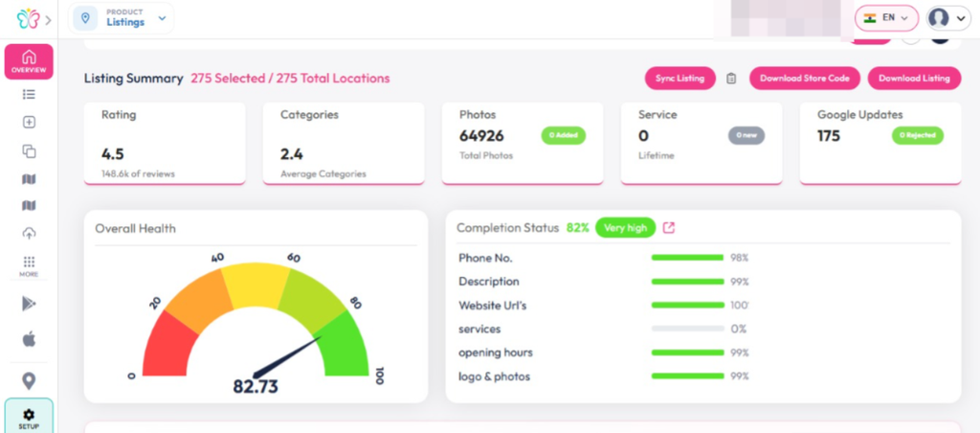Click the second map sidebar icon
Viewport: 980px width, 433px height.
(29, 205)
